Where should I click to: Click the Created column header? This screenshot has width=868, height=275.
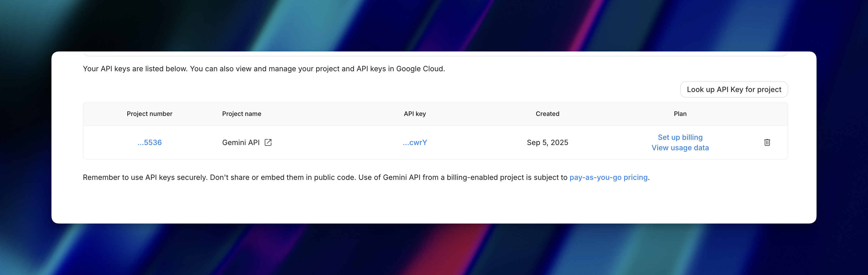coord(547,114)
